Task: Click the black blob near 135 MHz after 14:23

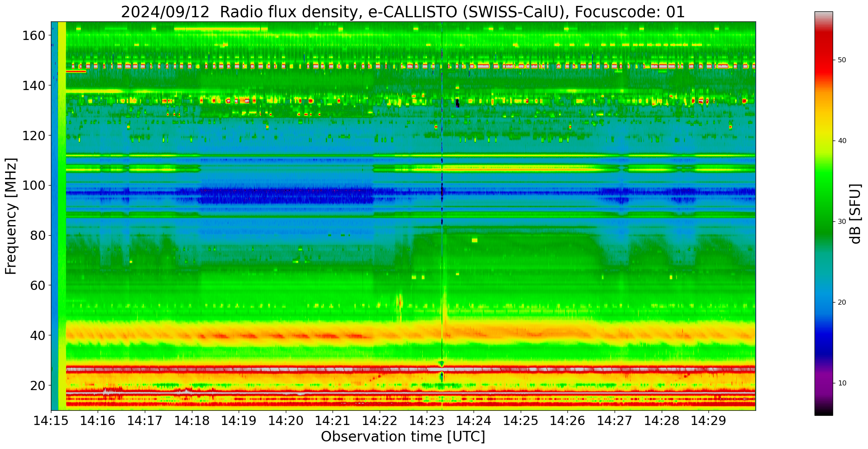Action: (458, 103)
